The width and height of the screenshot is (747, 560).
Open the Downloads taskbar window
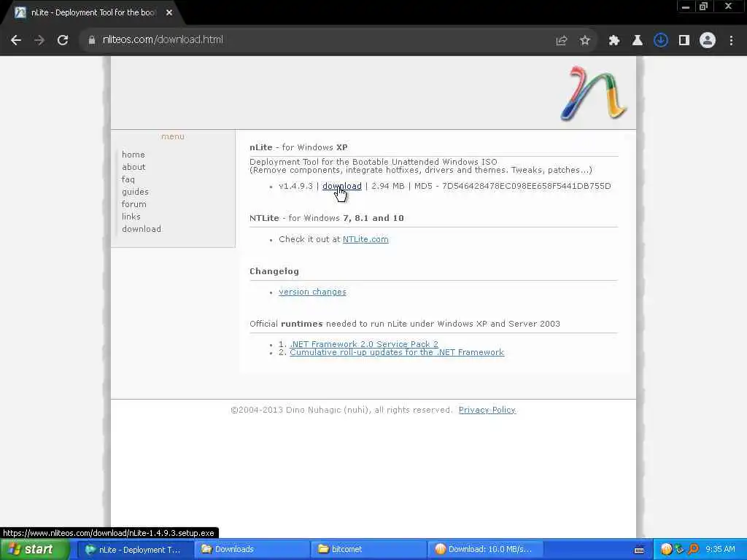[x=252, y=550]
